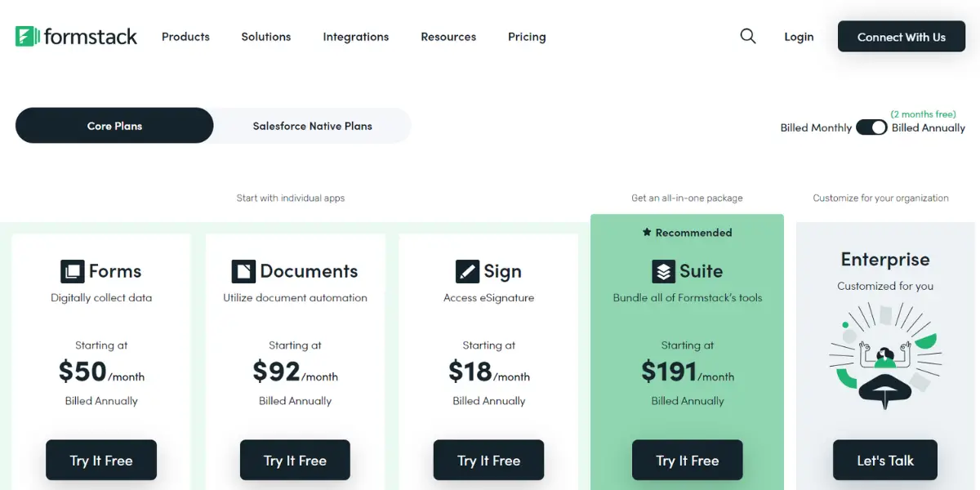Click 'Customize for your organization' text

tap(880, 198)
